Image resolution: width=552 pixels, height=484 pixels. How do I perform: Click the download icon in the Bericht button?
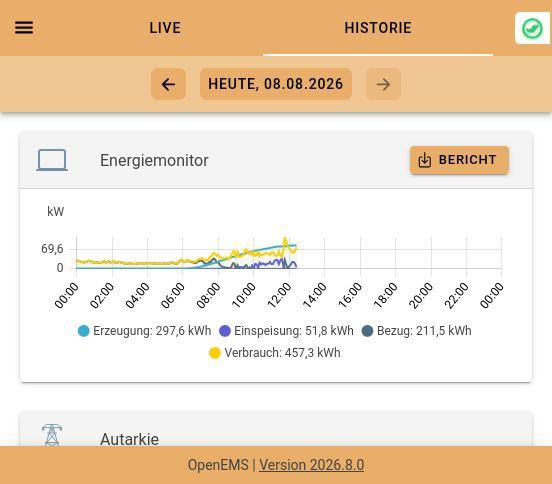(425, 160)
